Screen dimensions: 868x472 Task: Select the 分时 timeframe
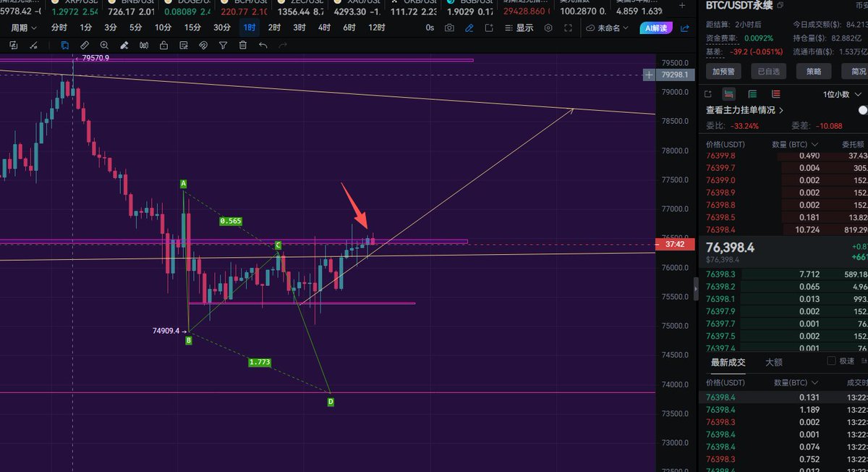60,28
